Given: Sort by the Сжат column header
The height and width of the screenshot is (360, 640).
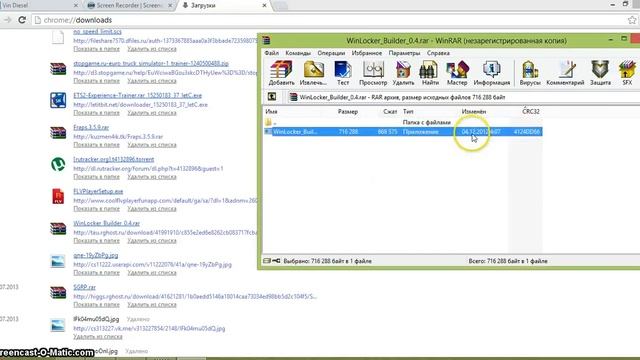Looking at the screenshot, I should 390,111.
